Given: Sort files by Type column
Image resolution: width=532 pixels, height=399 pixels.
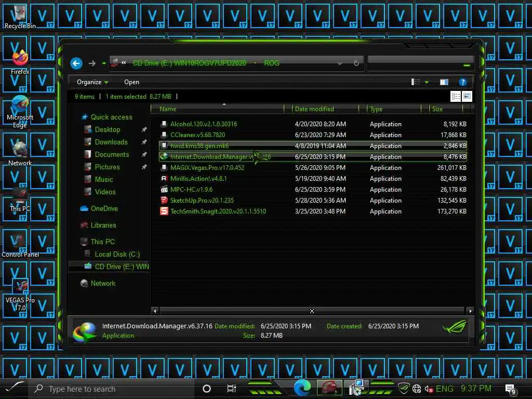Looking at the screenshot, I should pyautogui.click(x=376, y=109).
